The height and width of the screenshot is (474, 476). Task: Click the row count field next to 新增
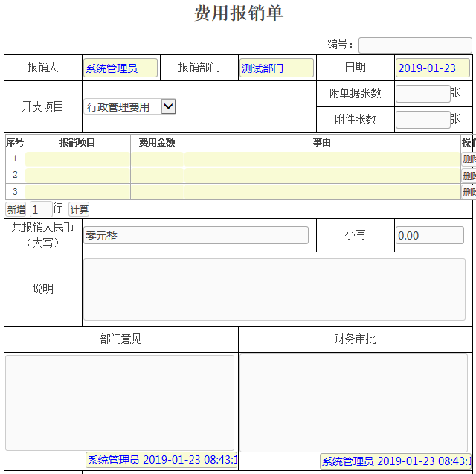(x=41, y=209)
